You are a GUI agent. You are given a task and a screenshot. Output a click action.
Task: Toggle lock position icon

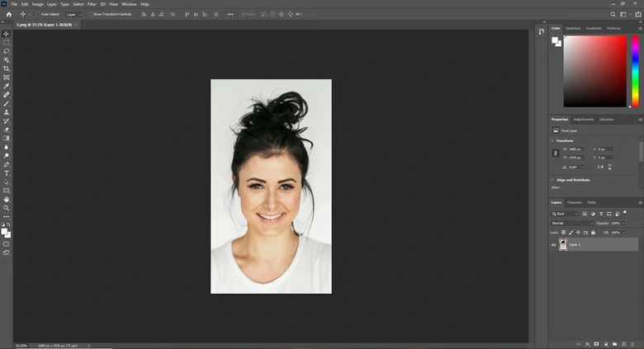(x=578, y=233)
